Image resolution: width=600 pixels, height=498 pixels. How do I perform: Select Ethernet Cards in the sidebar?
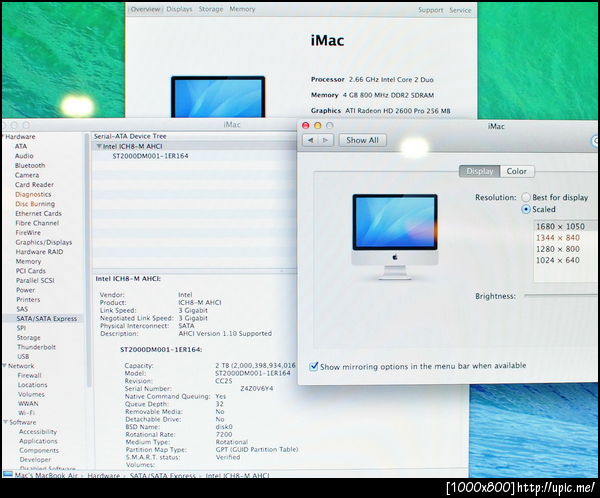tap(38, 213)
